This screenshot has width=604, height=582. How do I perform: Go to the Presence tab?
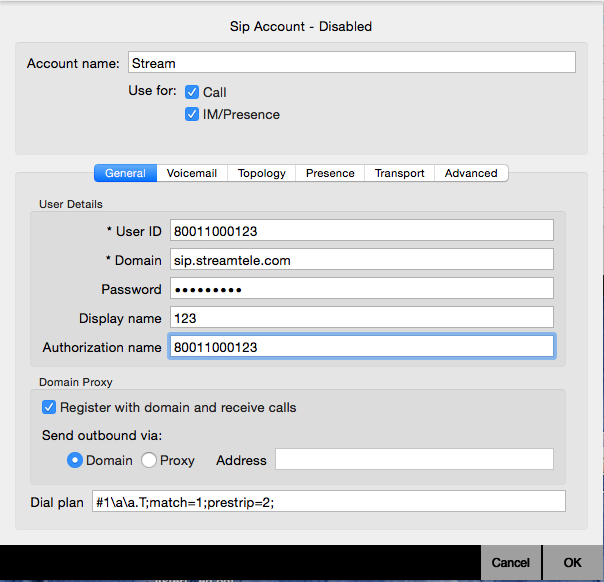[330, 173]
